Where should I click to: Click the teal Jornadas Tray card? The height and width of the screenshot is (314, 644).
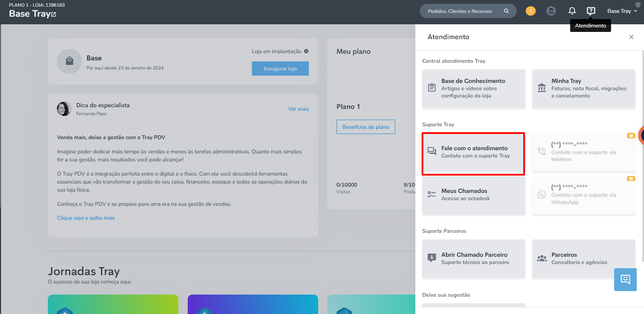point(371,304)
